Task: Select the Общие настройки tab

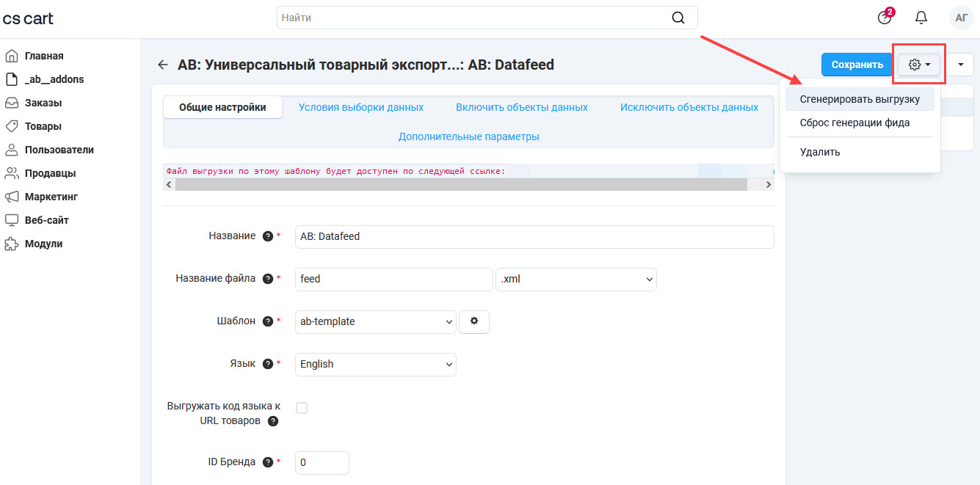Action: tap(222, 107)
